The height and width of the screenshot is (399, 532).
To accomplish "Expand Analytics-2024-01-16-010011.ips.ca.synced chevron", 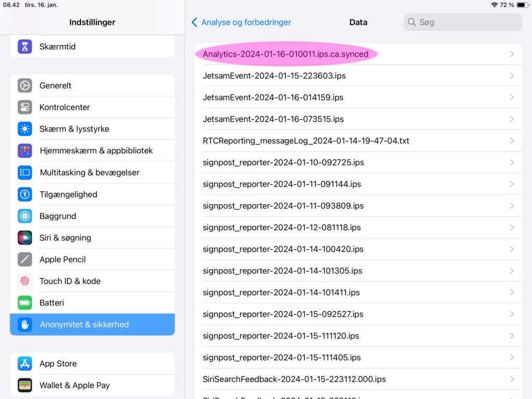I will tap(512, 54).
